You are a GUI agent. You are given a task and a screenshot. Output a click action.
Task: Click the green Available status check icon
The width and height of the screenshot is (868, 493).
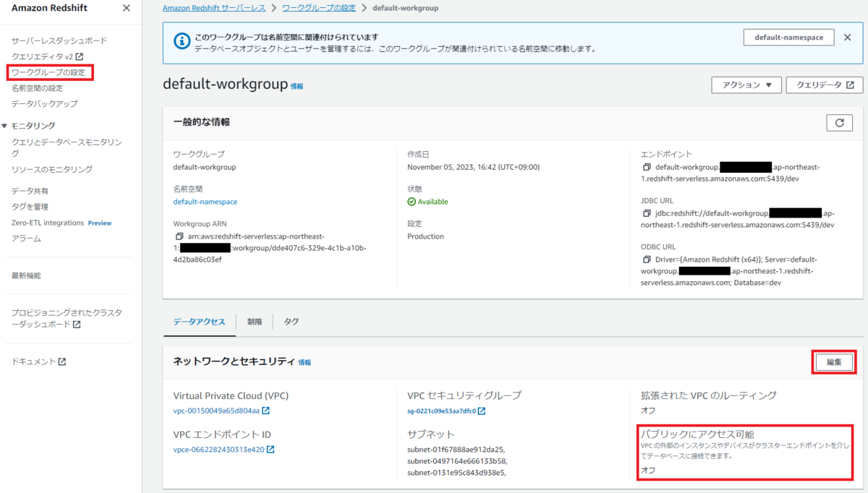pos(412,202)
